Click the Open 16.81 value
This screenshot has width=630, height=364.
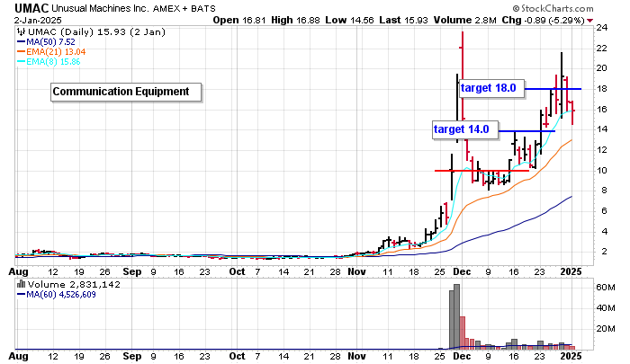pyautogui.click(x=239, y=20)
